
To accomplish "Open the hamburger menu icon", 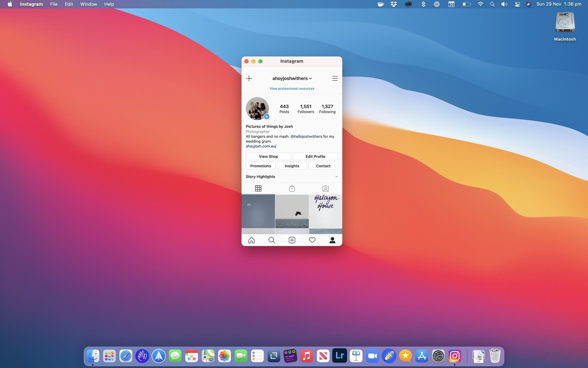I will point(335,79).
